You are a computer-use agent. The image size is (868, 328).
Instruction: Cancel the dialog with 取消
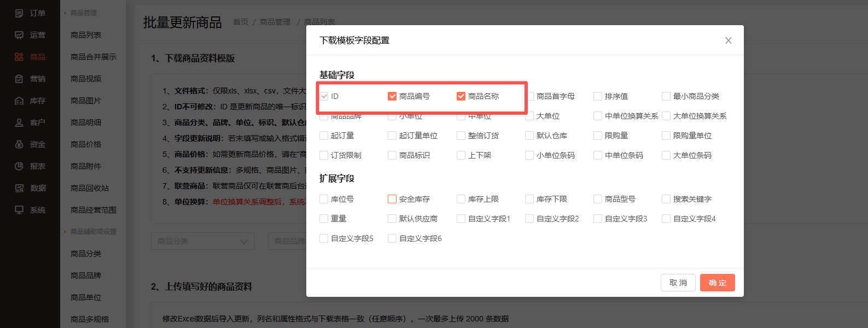[x=678, y=283]
